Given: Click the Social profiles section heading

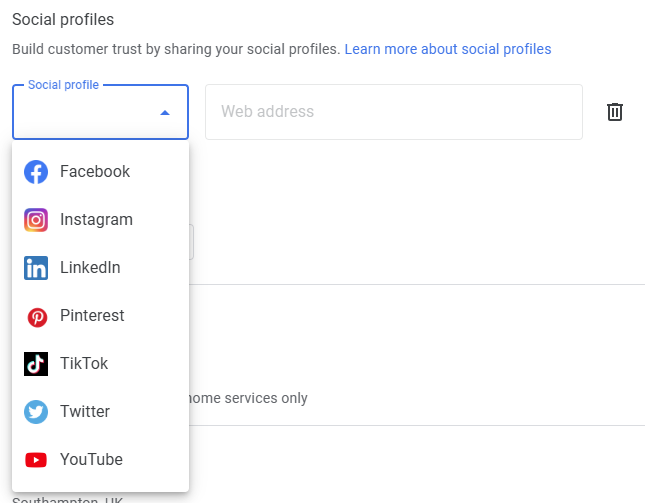Looking at the screenshot, I should coord(63,20).
